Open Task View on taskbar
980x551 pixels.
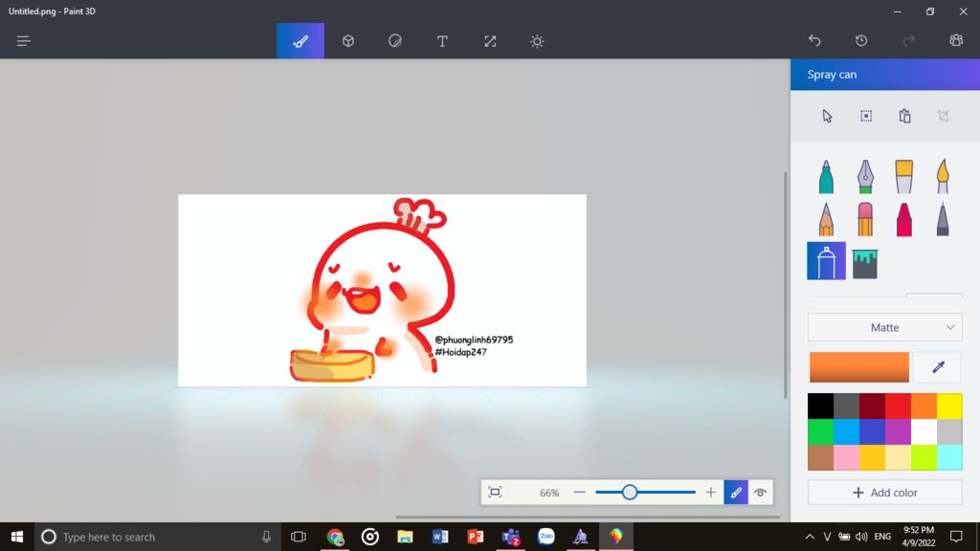pyautogui.click(x=299, y=537)
